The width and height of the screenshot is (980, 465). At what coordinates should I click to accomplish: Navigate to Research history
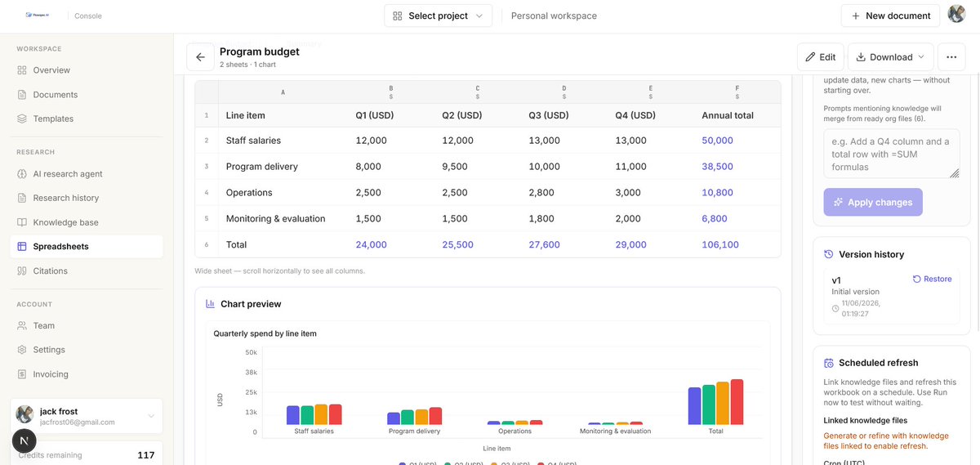(x=87, y=198)
